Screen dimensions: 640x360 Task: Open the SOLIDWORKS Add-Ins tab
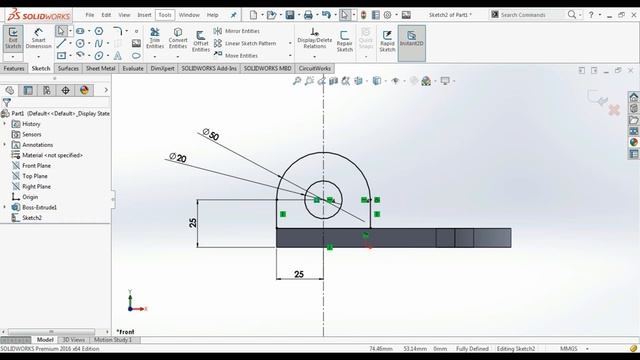(x=209, y=68)
